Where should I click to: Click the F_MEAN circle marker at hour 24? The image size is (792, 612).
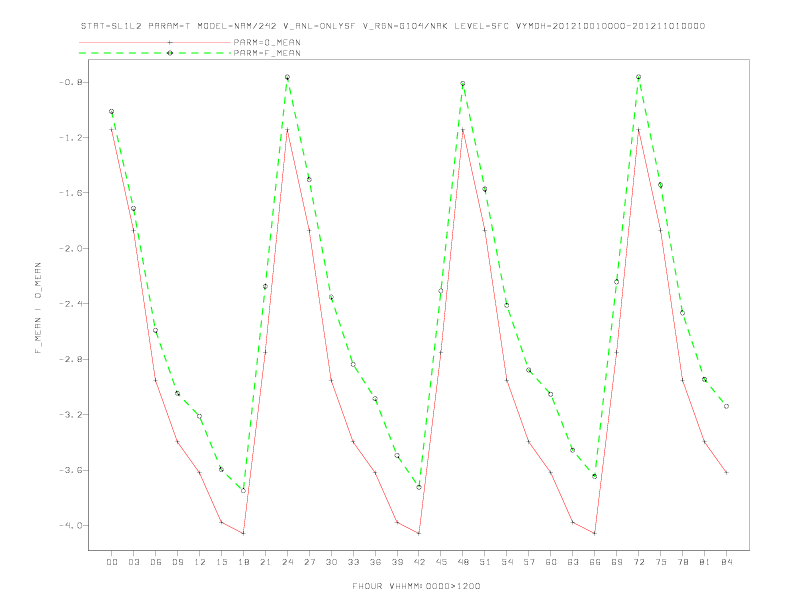[x=287, y=77]
